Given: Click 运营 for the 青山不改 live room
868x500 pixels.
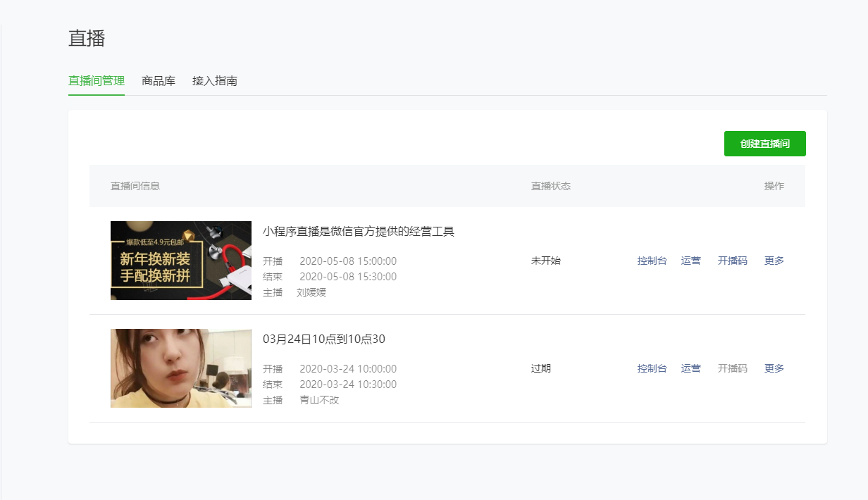Looking at the screenshot, I should coord(690,368).
